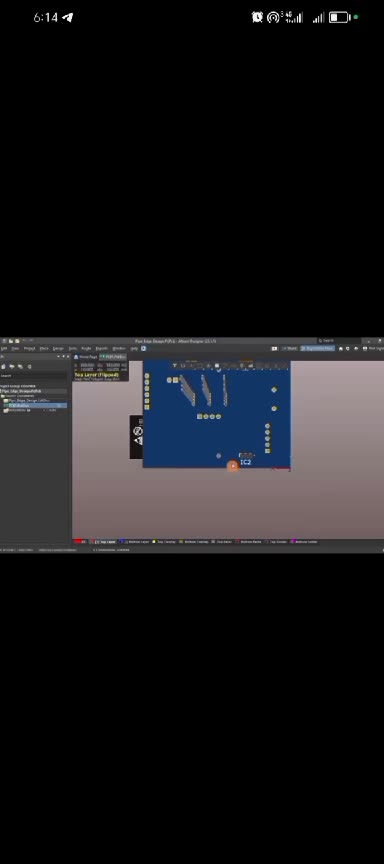The width and height of the screenshot is (384, 864).
Task: Open the Help menu
Action: (x=134, y=348)
